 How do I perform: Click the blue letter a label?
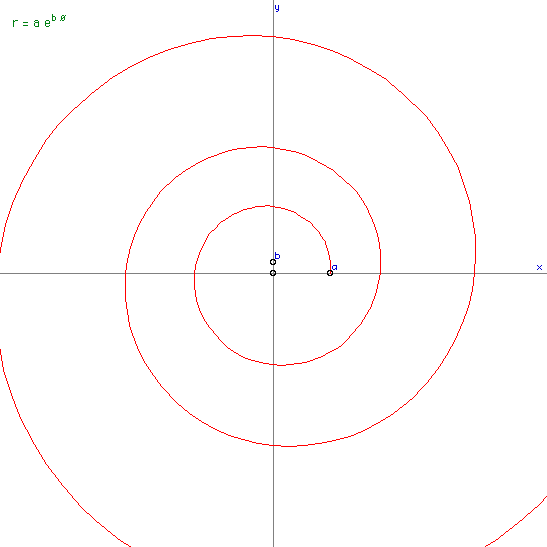(335, 267)
